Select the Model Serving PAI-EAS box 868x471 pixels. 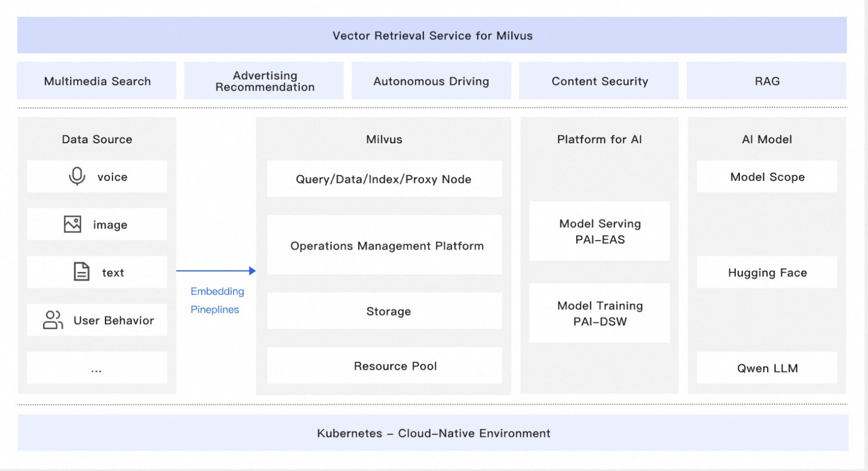pyautogui.click(x=599, y=231)
